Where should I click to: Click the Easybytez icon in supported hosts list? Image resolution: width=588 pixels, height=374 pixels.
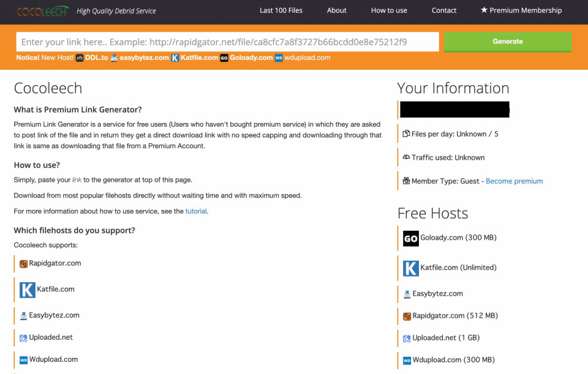coord(23,316)
